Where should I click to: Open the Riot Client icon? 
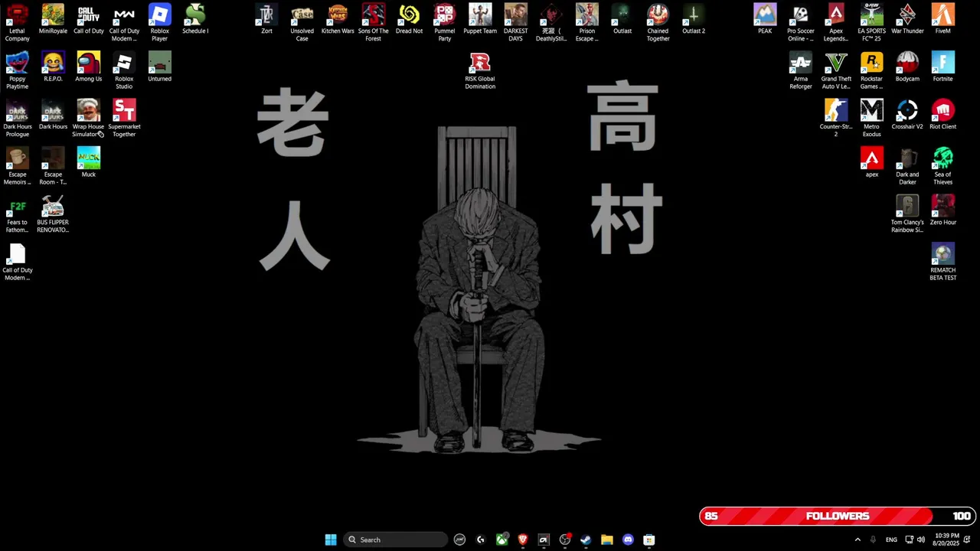tap(942, 115)
